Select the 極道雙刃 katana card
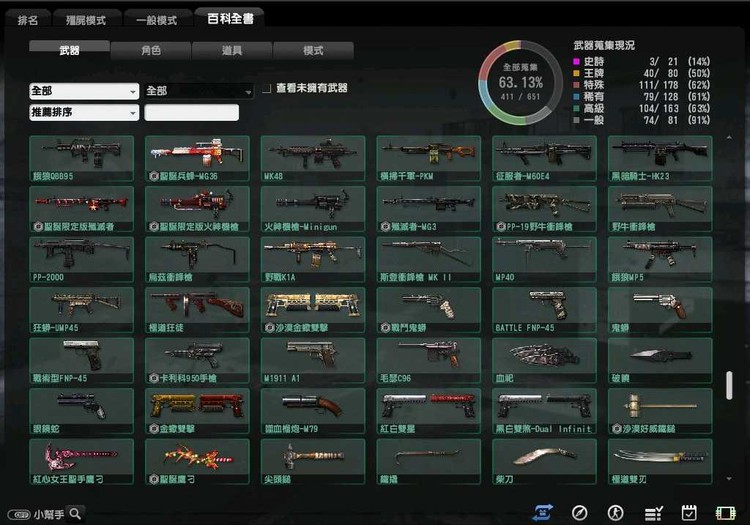This screenshot has height=525, width=750. click(x=660, y=461)
